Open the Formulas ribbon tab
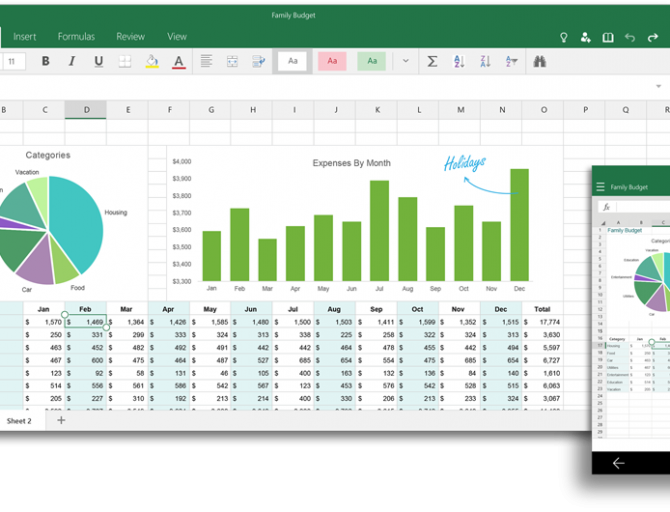Screen dimensions: 670x512 [x=76, y=36]
